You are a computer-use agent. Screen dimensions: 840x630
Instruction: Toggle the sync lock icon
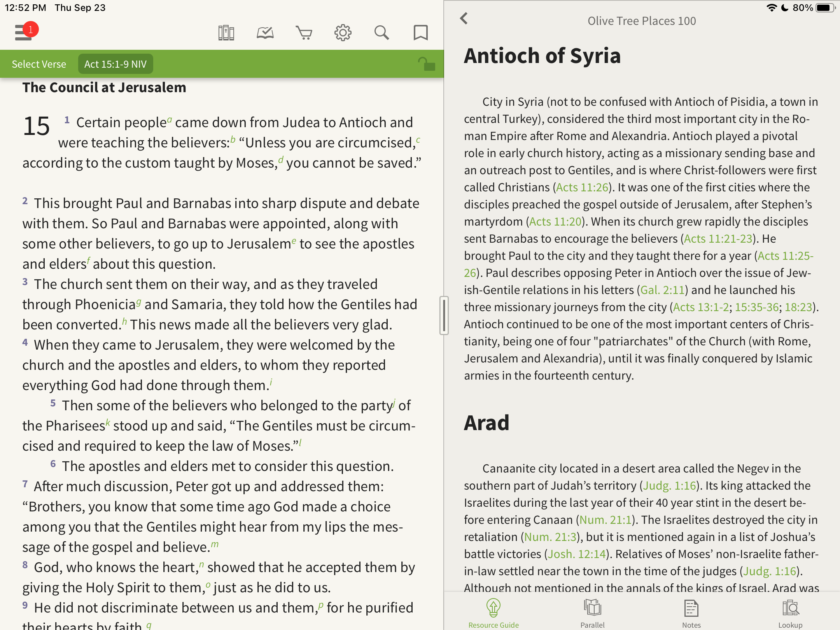(427, 64)
